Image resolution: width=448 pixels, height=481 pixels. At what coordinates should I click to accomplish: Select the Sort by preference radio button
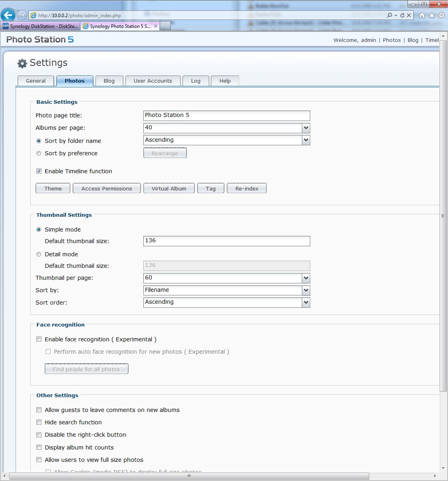coord(39,153)
